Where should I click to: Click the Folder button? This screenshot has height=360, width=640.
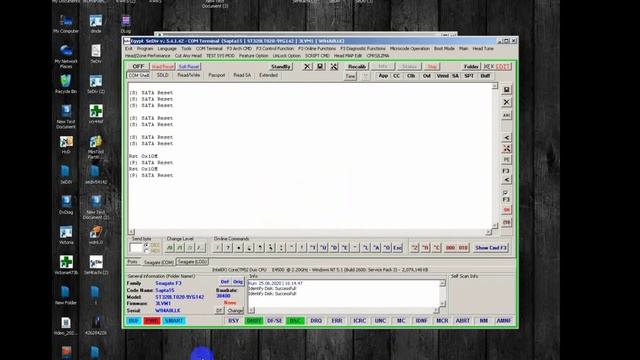(471, 66)
